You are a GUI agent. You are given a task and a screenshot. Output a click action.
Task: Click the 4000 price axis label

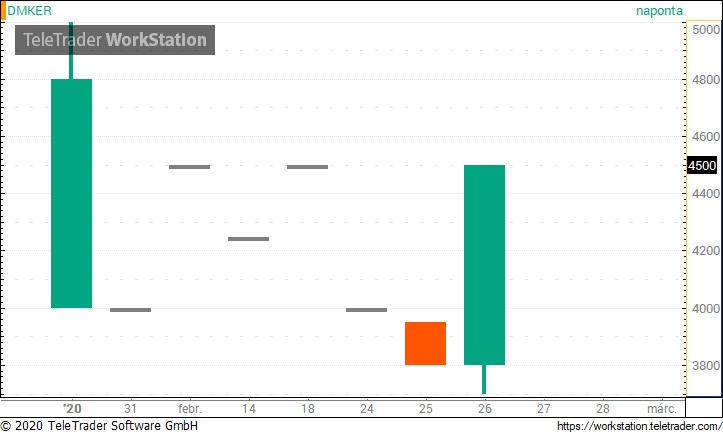705,308
